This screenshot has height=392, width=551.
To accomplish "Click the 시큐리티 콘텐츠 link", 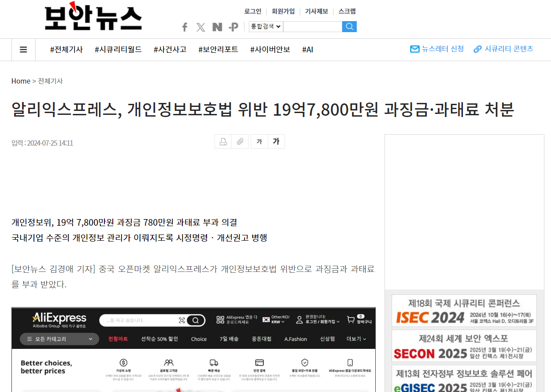I will 509,49.
